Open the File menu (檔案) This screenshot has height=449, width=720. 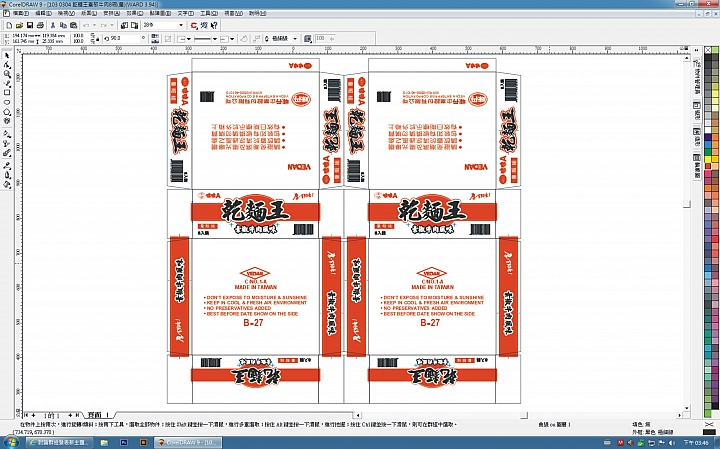(x=21, y=13)
